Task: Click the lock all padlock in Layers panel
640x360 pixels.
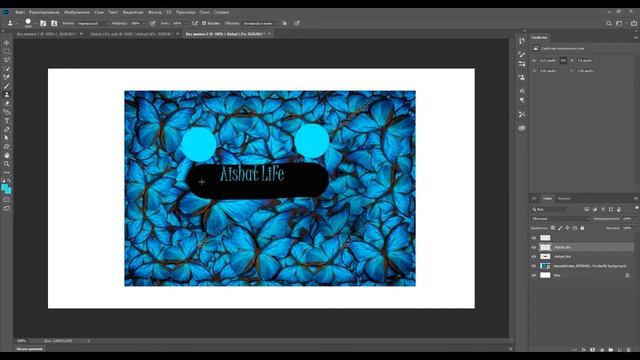Action: 582,228
